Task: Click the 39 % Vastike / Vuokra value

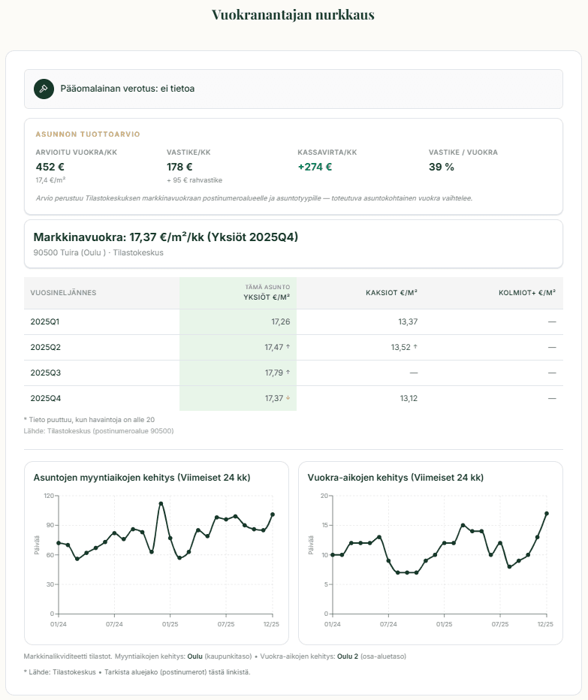Action: (x=441, y=167)
